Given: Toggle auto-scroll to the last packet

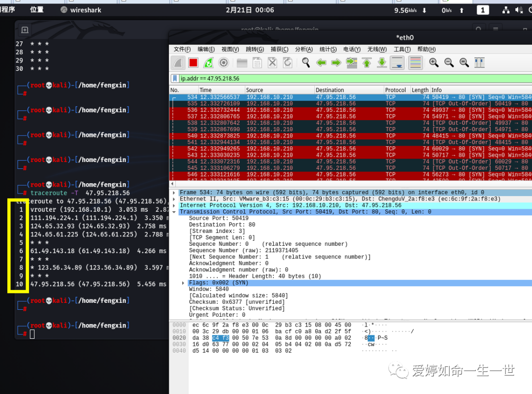Looking at the screenshot, I should tap(397, 63).
